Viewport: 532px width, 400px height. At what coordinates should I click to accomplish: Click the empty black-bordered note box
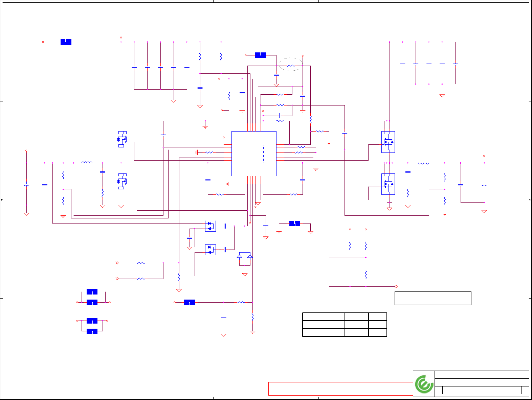coord(433,298)
